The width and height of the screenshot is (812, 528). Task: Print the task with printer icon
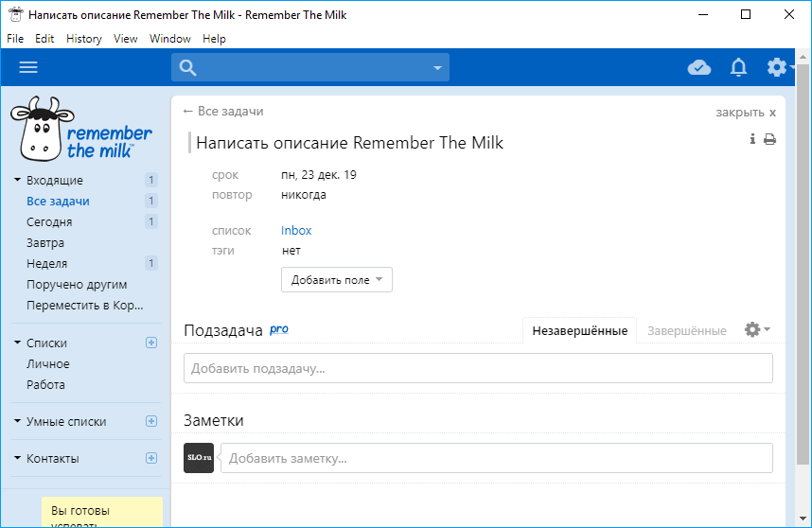click(770, 139)
